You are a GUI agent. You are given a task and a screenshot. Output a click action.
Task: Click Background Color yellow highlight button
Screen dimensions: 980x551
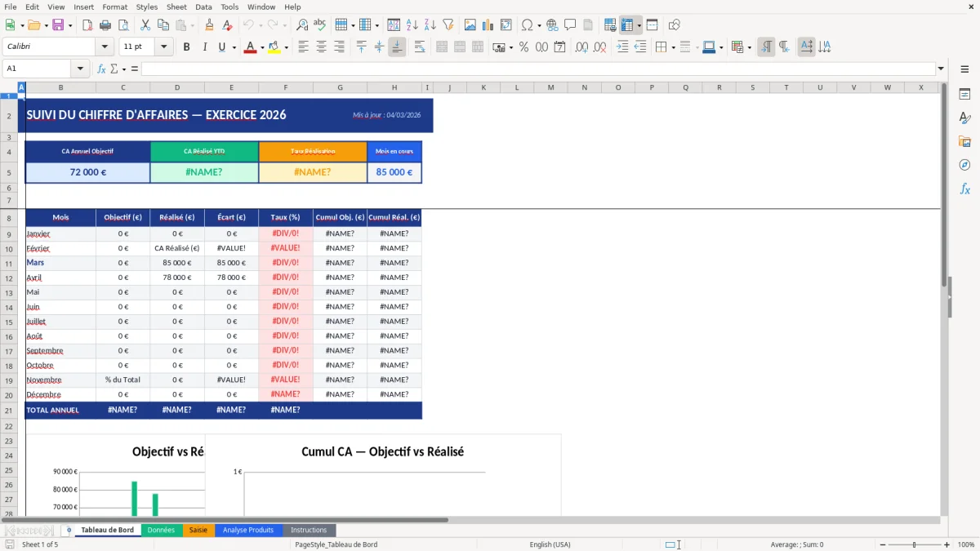tap(274, 47)
